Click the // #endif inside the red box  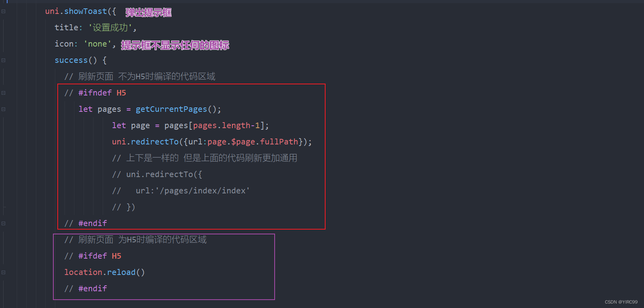tap(86, 223)
